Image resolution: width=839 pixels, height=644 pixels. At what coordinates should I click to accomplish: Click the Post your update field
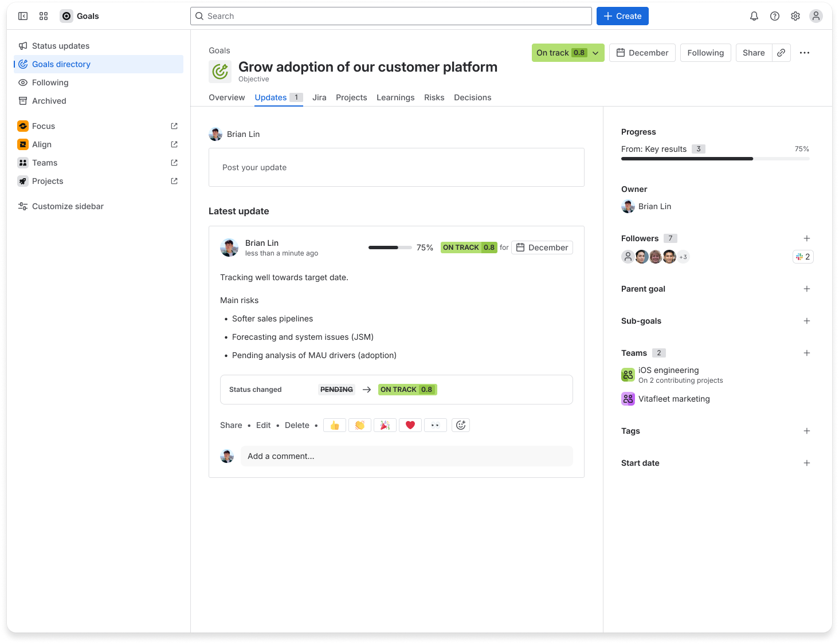point(396,167)
